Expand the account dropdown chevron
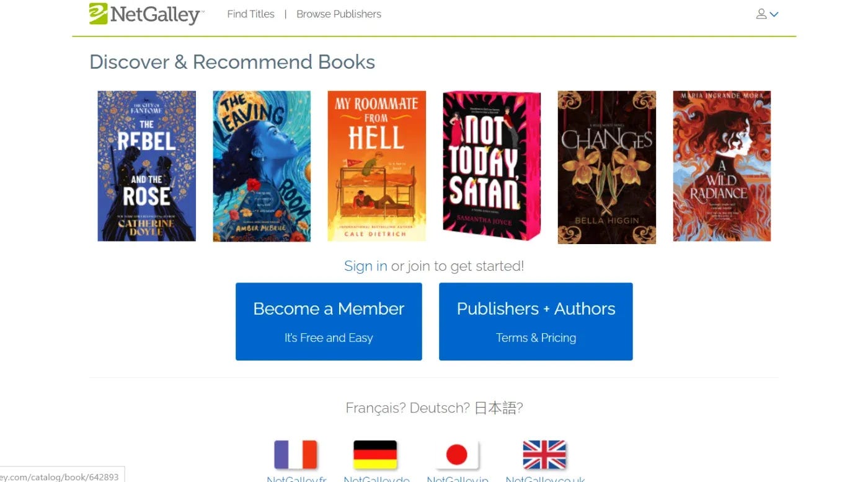Viewport: 868px width, 482px height. tap(773, 14)
